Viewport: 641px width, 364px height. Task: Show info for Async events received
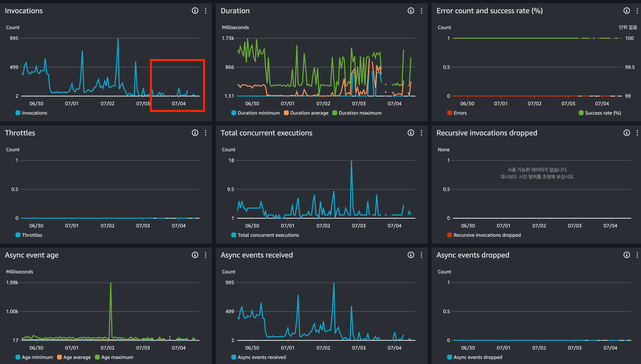coord(411,255)
